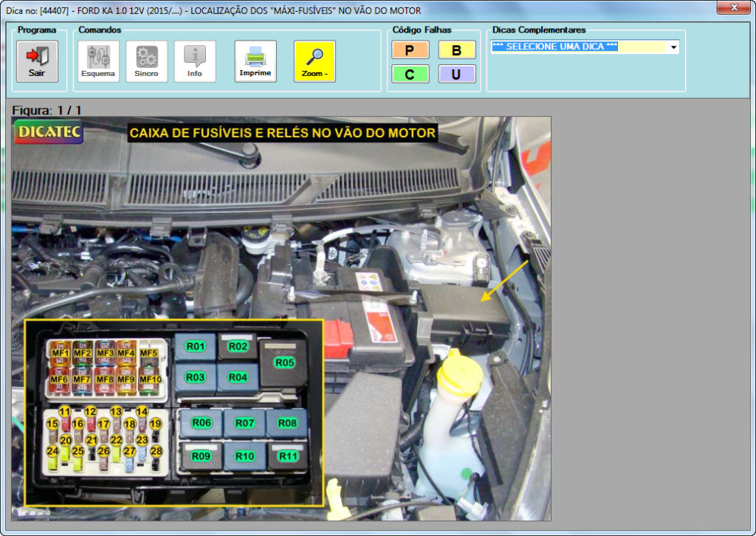Select fault code category U
This screenshot has height=536, width=756.
pyautogui.click(x=456, y=75)
